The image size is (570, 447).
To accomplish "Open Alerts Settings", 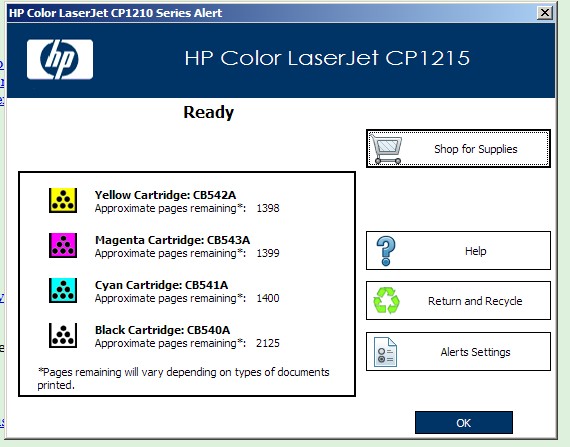I will coord(458,351).
